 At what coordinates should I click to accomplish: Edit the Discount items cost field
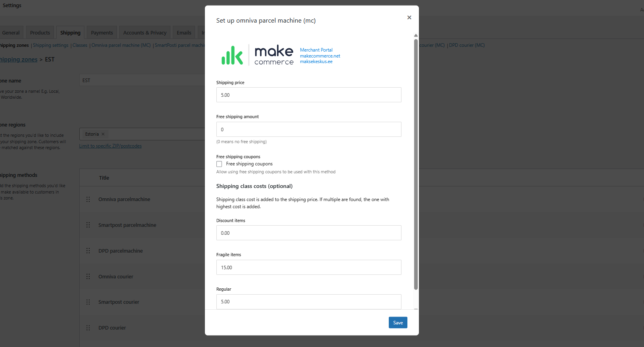click(x=309, y=233)
